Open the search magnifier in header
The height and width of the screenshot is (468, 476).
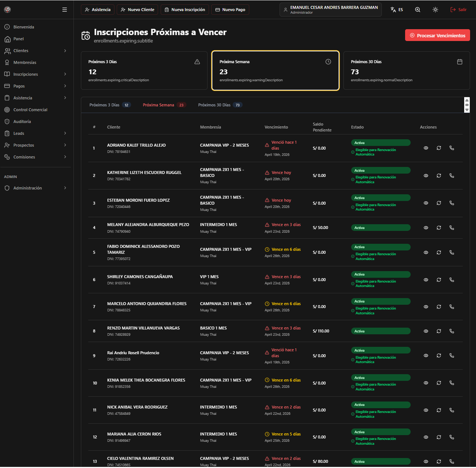pos(418,10)
